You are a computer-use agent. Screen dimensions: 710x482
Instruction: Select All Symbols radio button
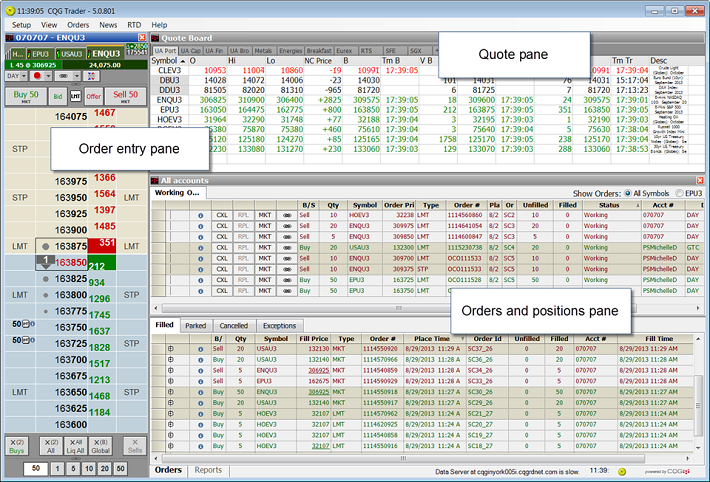coord(628,193)
